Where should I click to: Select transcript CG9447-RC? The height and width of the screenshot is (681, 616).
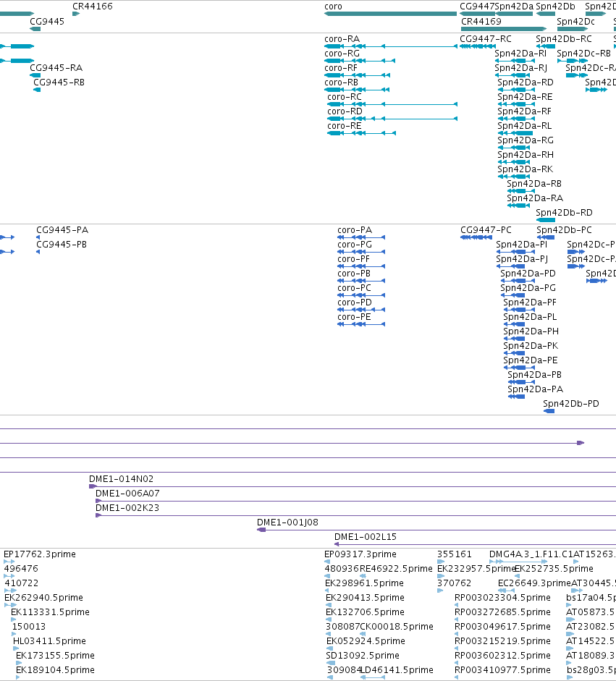pyautogui.click(x=486, y=38)
